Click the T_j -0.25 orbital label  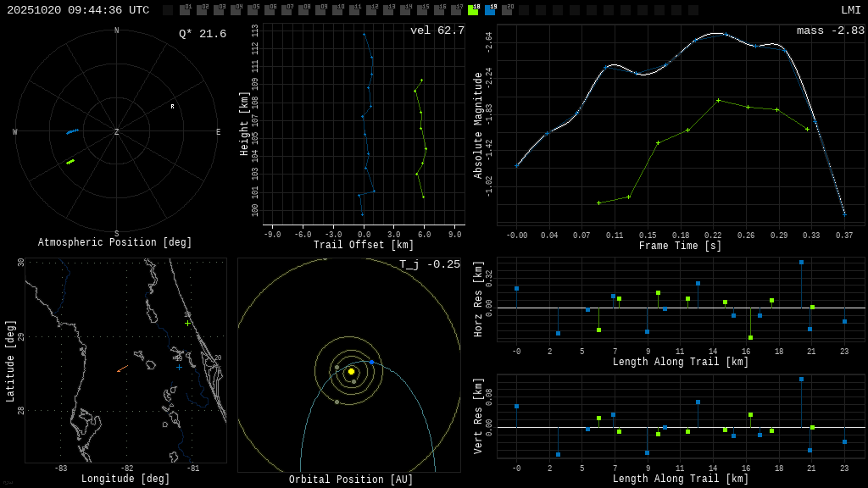(430, 264)
